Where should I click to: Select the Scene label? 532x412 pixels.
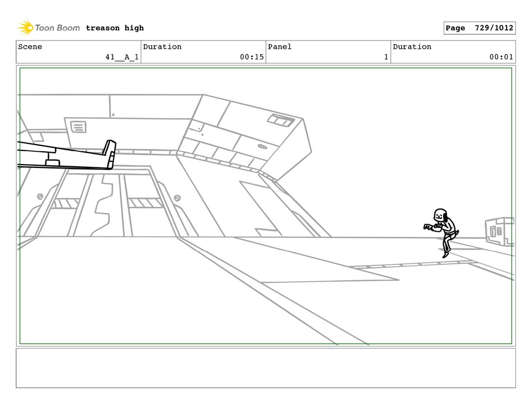tap(30, 46)
